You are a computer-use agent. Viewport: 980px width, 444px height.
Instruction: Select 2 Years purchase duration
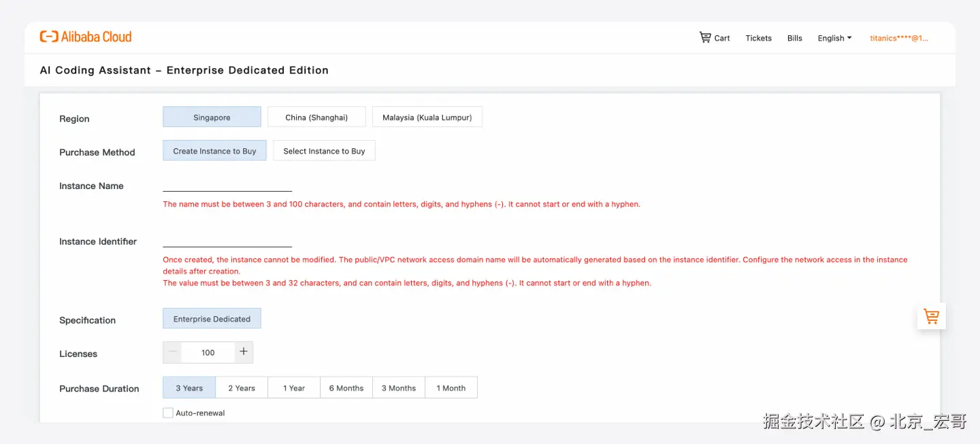click(x=242, y=388)
